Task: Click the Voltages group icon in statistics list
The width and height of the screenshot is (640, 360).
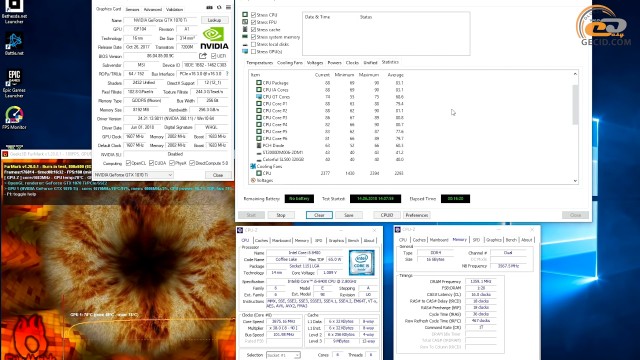Action: point(253,180)
